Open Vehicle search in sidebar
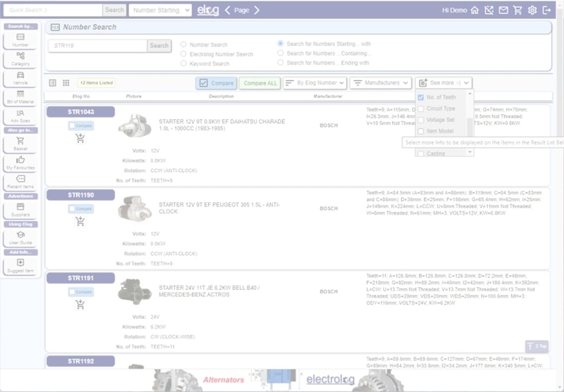Image resolution: width=564 pixels, height=392 pixels. click(x=20, y=78)
